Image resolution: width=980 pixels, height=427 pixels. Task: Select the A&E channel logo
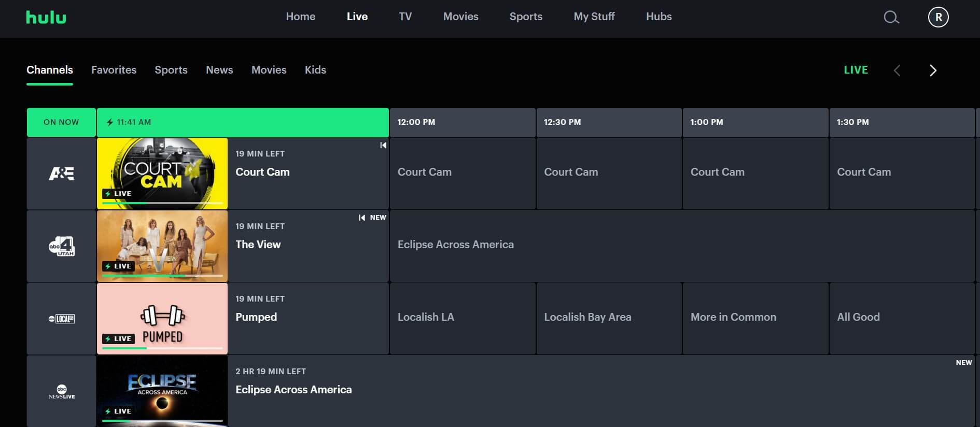coord(61,174)
